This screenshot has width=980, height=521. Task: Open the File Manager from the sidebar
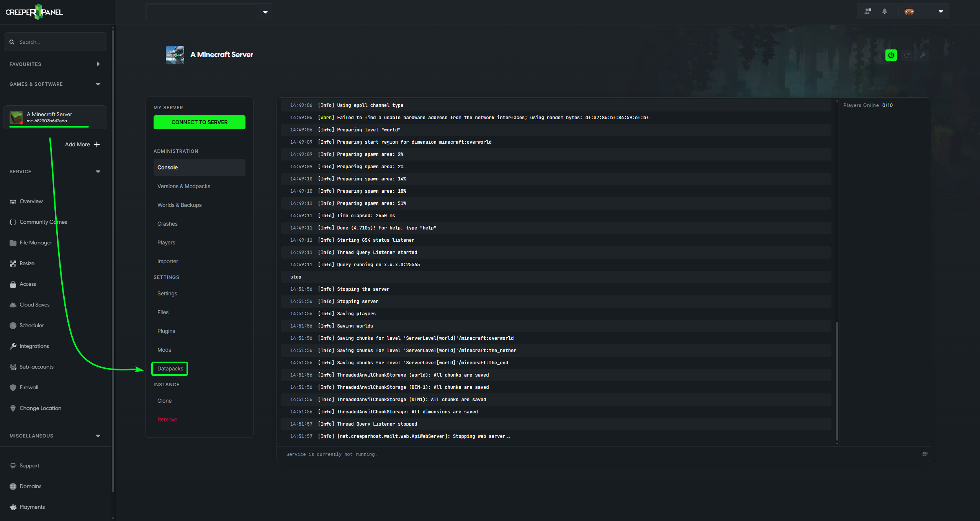click(x=36, y=242)
